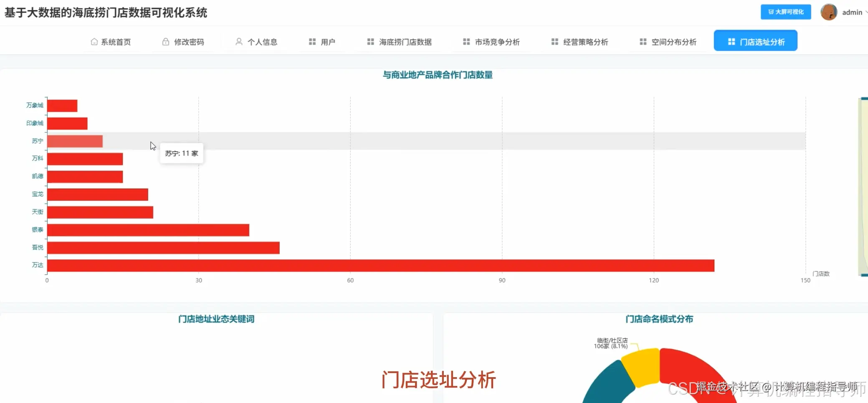This screenshot has width=868, height=403.
Task: Click the lock icon beside 修改密码
Action: [166, 42]
